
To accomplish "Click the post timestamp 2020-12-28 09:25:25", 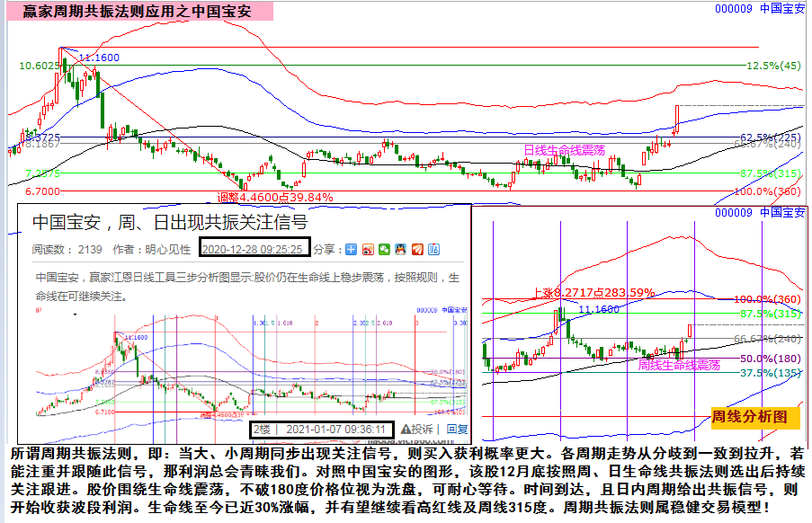I will tap(255, 248).
